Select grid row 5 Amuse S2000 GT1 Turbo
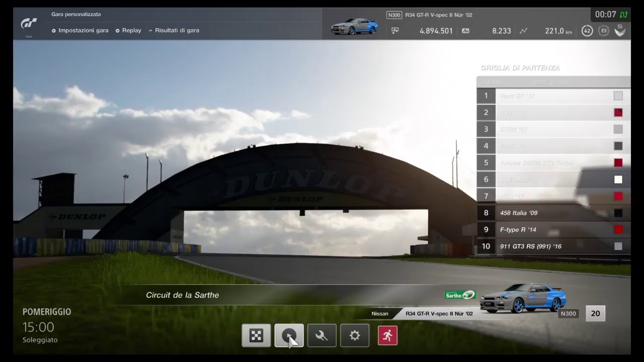Image resolution: width=644 pixels, height=362 pixels. pyautogui.click(x=553, y=163)
